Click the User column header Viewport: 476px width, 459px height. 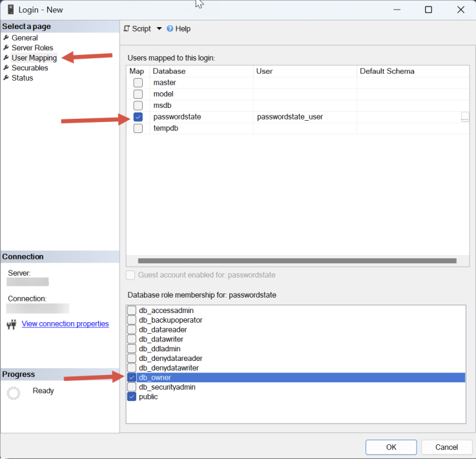(305, 71)
